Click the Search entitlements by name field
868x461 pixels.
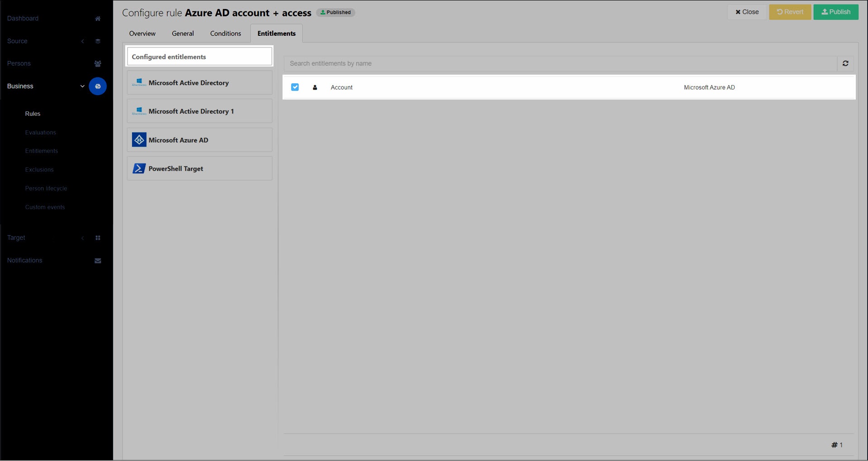pos(561,64)
